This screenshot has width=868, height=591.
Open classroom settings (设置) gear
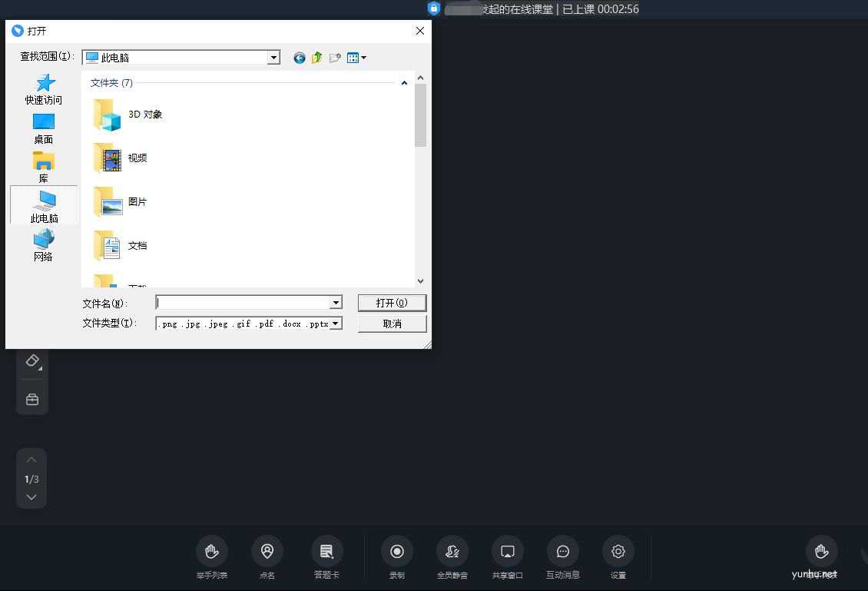[618, 552]
